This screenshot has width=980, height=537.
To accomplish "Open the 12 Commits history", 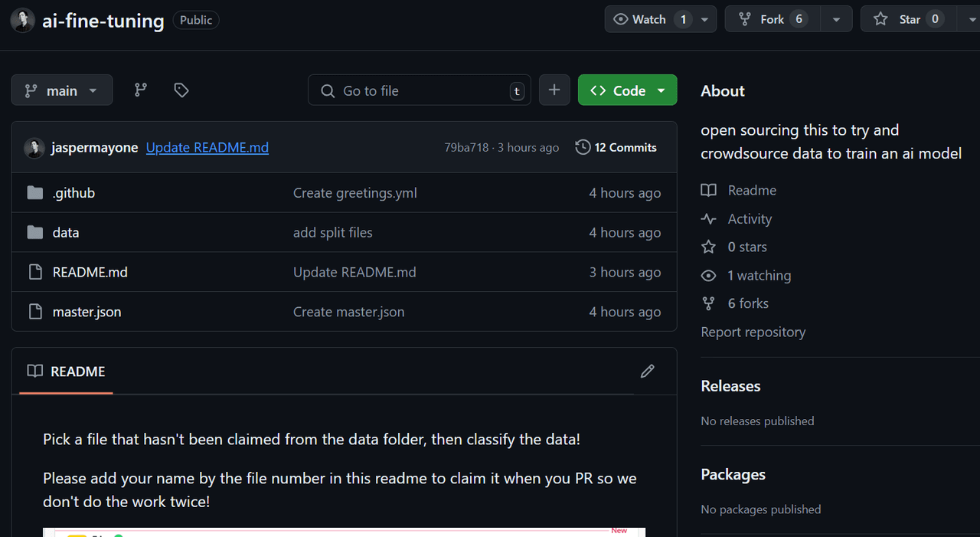I will coord(616,147).
